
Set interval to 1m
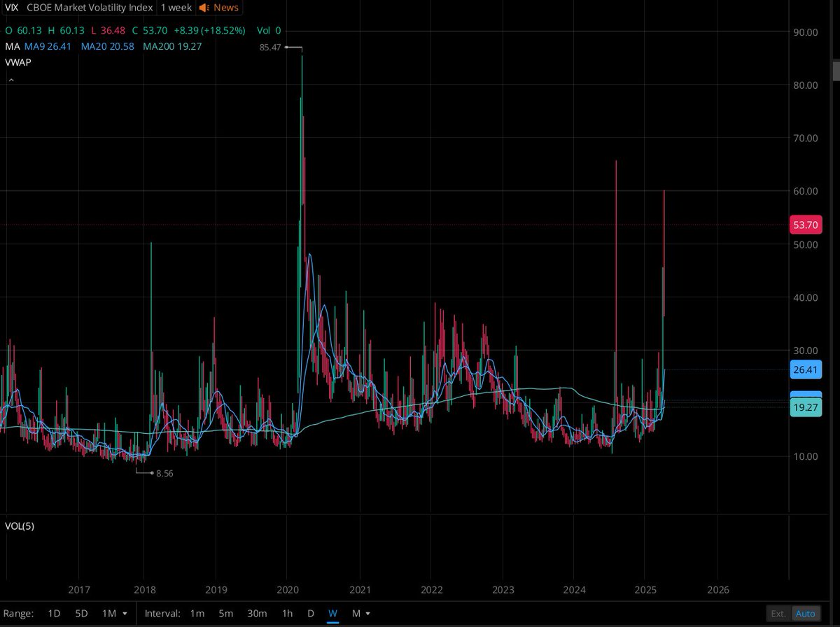click(197, 614)
